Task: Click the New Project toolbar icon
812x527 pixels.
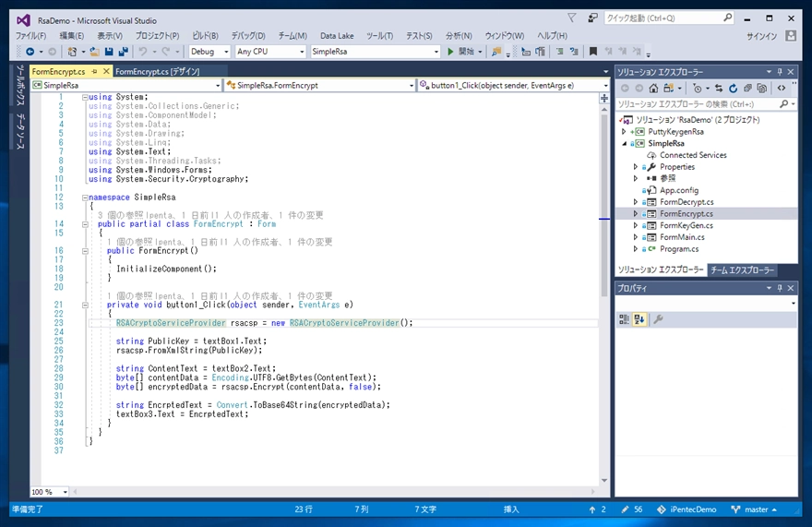Action: click(72, 52)
